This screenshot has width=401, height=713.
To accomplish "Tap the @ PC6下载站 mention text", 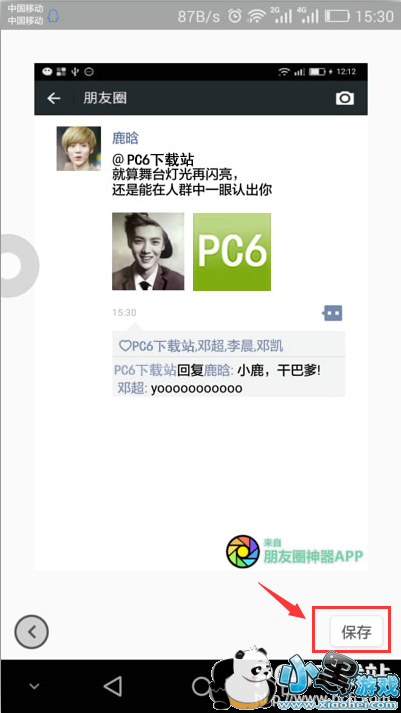I will (x=153, y=160).
